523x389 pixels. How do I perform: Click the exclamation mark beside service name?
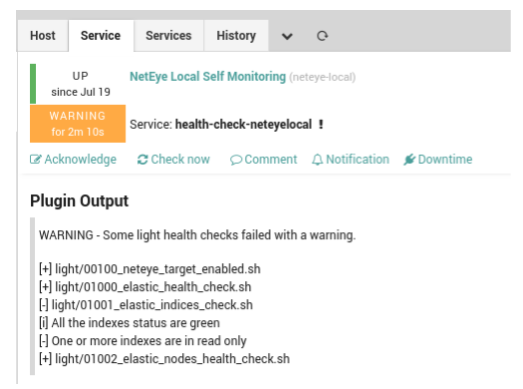[321, 124]
